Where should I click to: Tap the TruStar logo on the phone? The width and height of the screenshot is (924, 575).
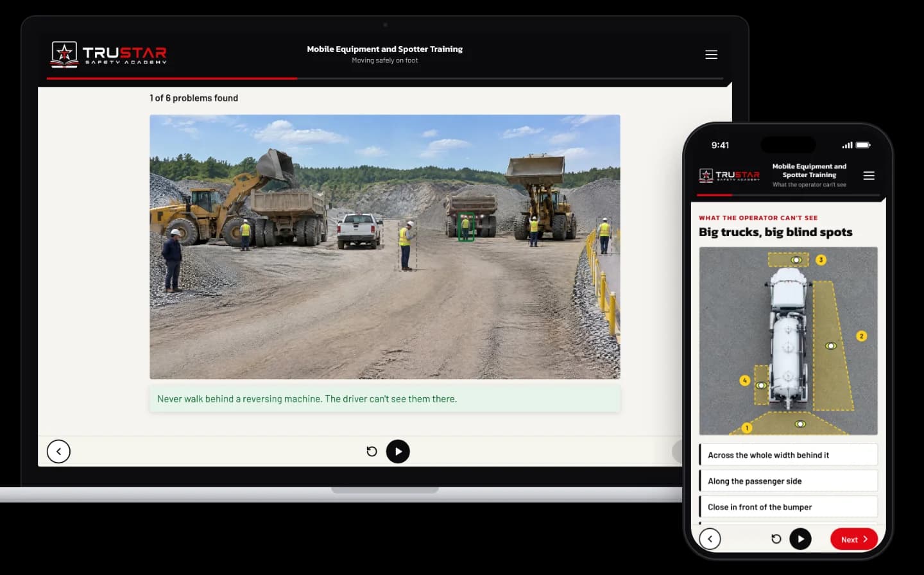729,175
